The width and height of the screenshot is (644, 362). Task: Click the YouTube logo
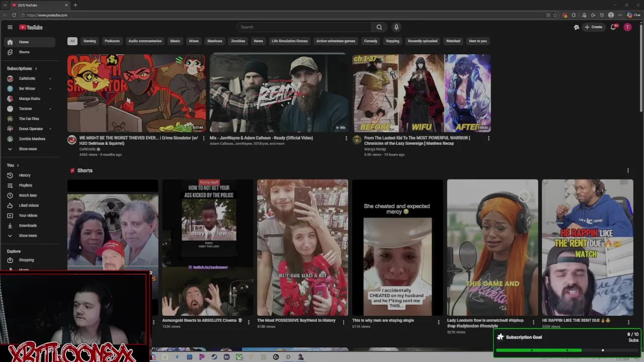[31, 27]
